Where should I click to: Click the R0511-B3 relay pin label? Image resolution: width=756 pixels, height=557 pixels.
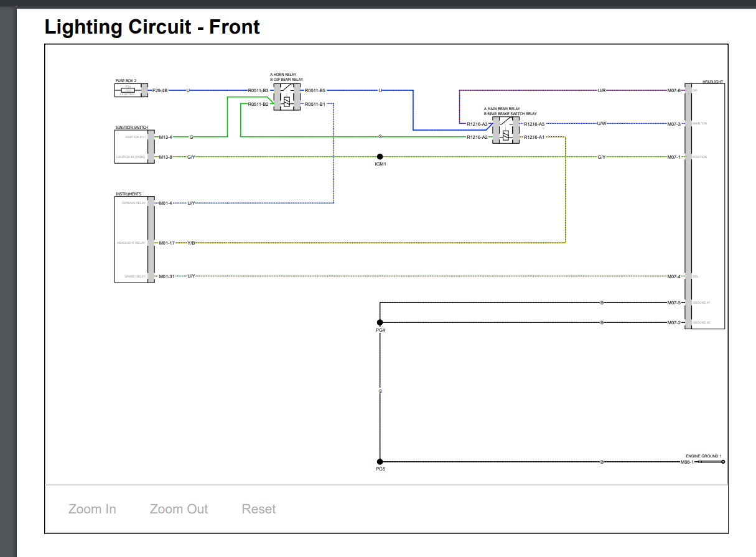point(258,91)
